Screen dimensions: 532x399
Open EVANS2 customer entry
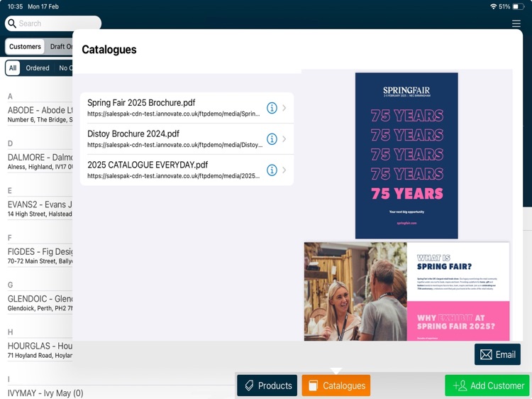tap(40, 209)
